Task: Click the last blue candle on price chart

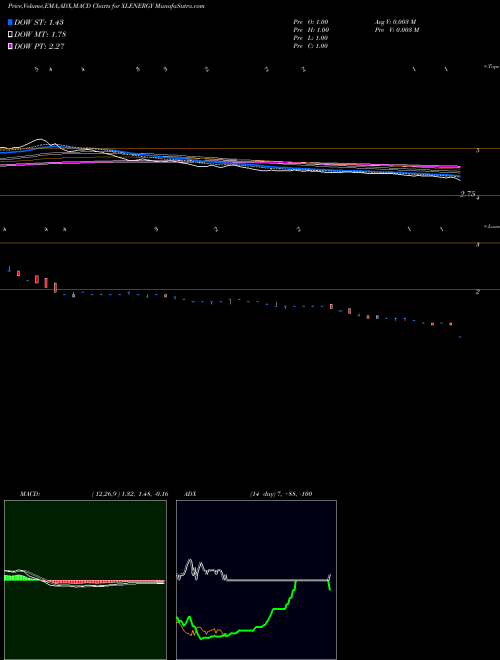Action: coord(460,337)
